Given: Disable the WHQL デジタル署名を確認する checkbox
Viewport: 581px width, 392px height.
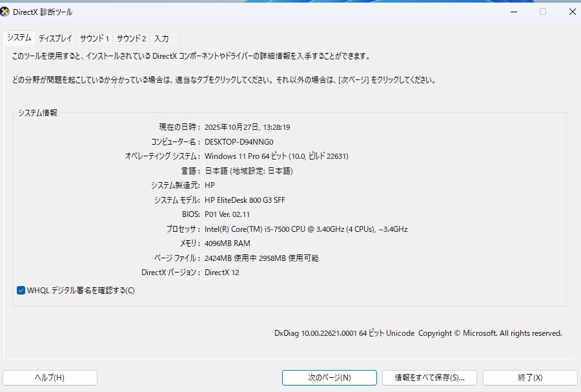Looking at the screenshot, I should [x=20, y=291].
